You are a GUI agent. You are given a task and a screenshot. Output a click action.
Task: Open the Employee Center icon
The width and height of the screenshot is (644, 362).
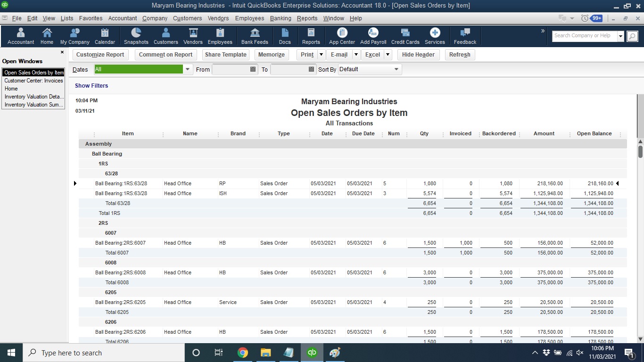click(220, 35)
